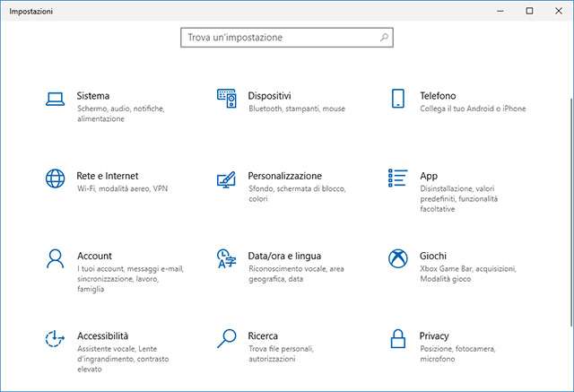
Task: Select the Account category label
Action: tap(94, 256)
